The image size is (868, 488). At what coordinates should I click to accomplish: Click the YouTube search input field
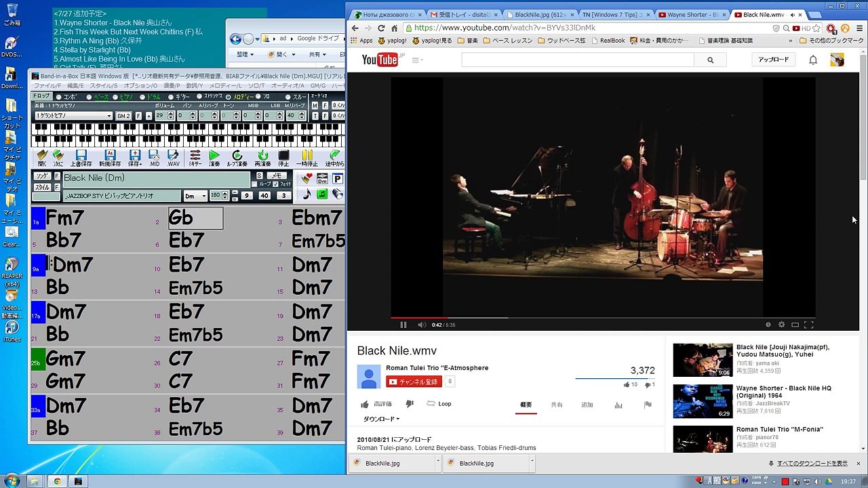click(578, 60)
